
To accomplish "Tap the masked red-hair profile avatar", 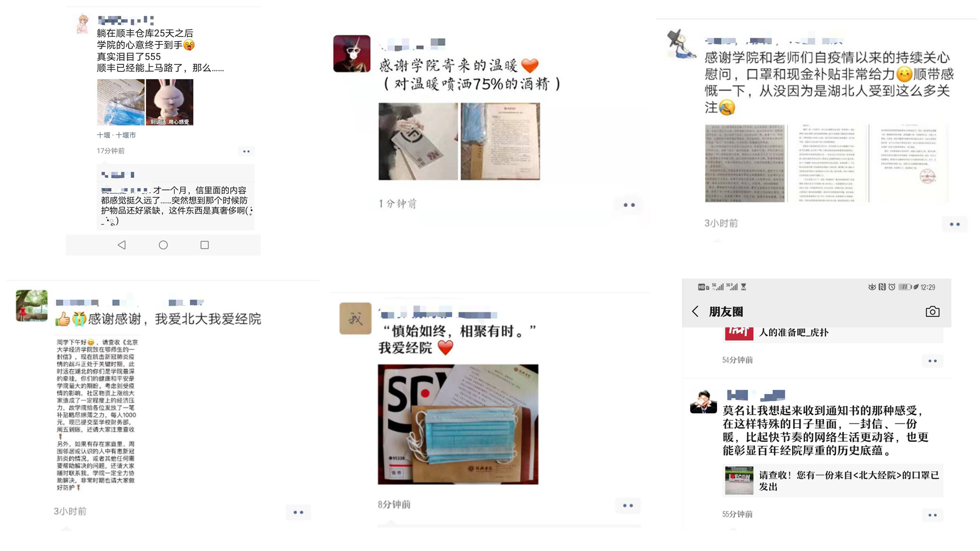I will (352, 54).
